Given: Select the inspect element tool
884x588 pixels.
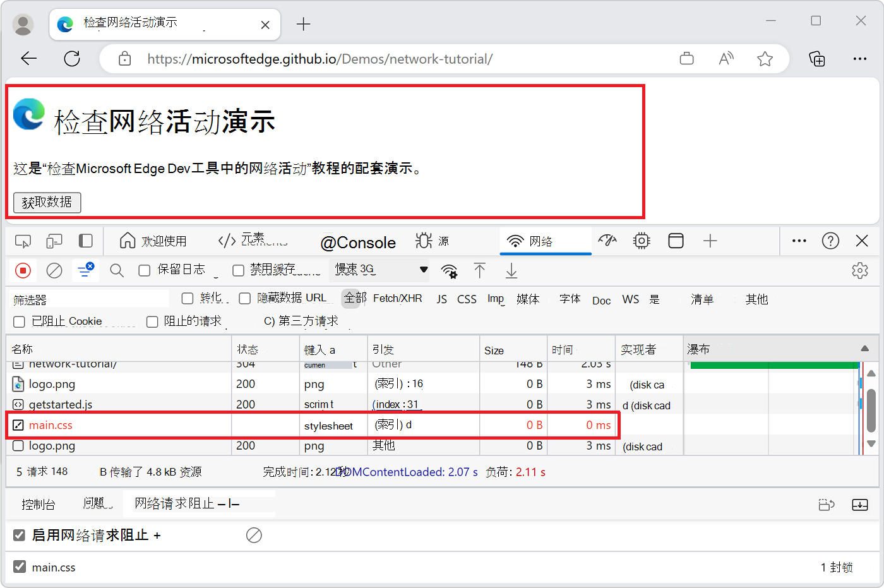Looking at the screenshot, I should [23, 241].
